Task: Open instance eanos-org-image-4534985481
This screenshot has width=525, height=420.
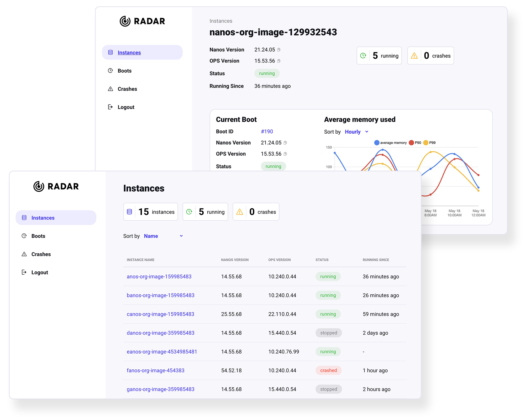Action: click(x=162, y=352)
